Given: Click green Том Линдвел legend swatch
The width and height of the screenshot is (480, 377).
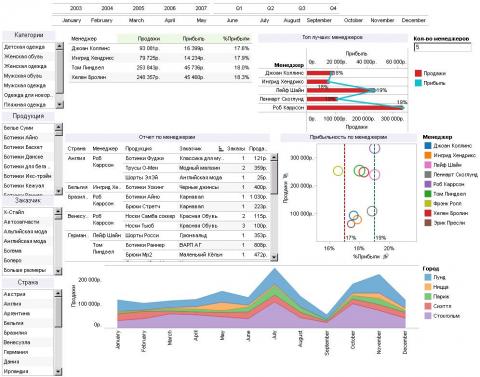Looking at the screenshot, I should tap(428, 194).
